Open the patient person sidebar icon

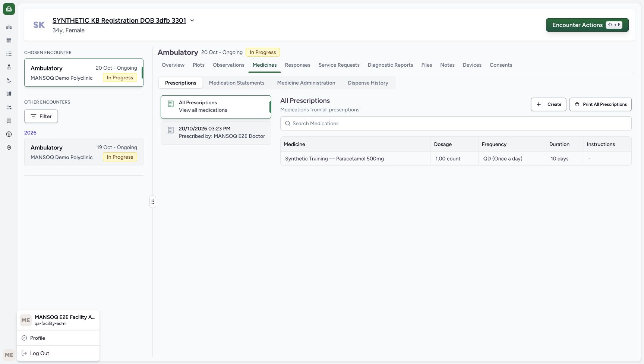[x=9, y=67]
